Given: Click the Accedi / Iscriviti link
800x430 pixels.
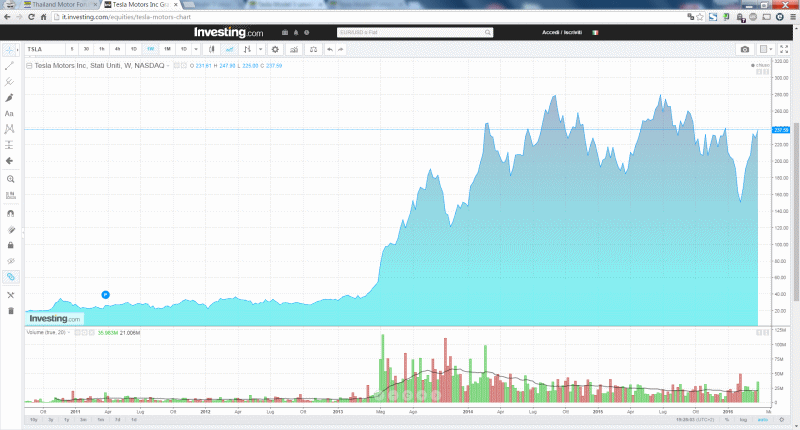Looking at the screenshot, I should (562, 32).
